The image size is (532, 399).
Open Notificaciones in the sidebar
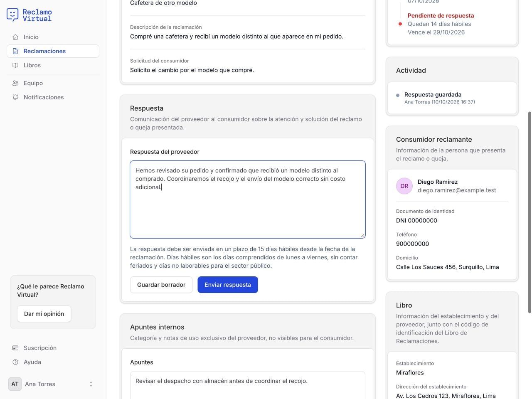pyautogui.click(x=53, y=97)
